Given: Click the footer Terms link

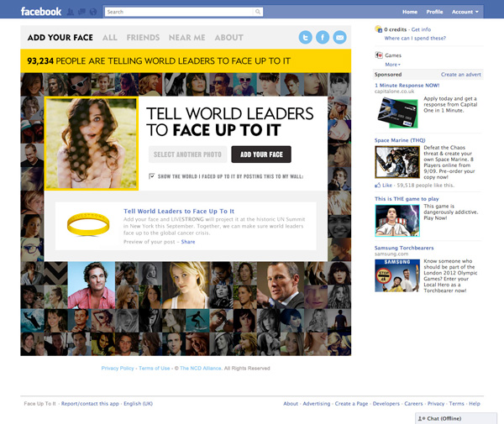Looking at the screenshot, I should (x=456, y=404).
